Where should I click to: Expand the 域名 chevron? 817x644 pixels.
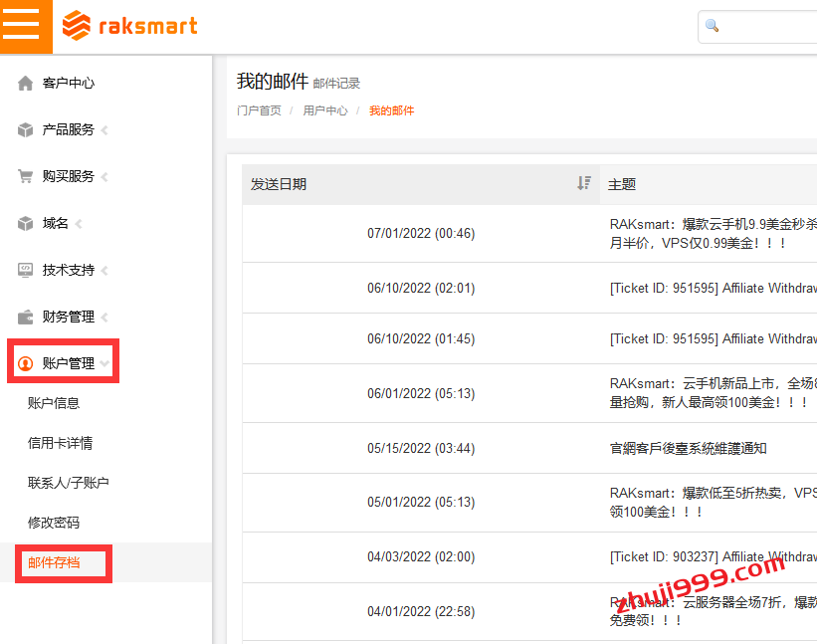coord(79,224)
